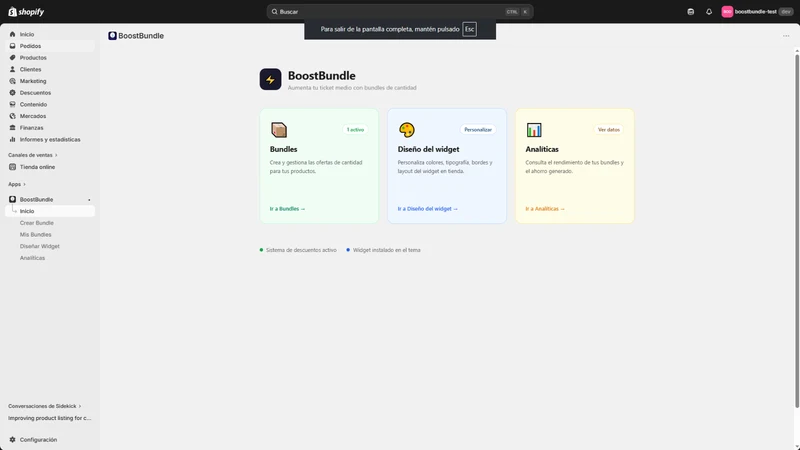Click the Finanzas bank icon
The height and width of the screenshot is (450, 800).
pyautogui.click(x=12, y=128)
